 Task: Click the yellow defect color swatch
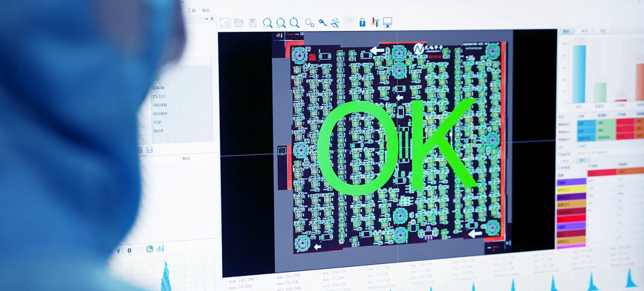[x=571, y=189]
